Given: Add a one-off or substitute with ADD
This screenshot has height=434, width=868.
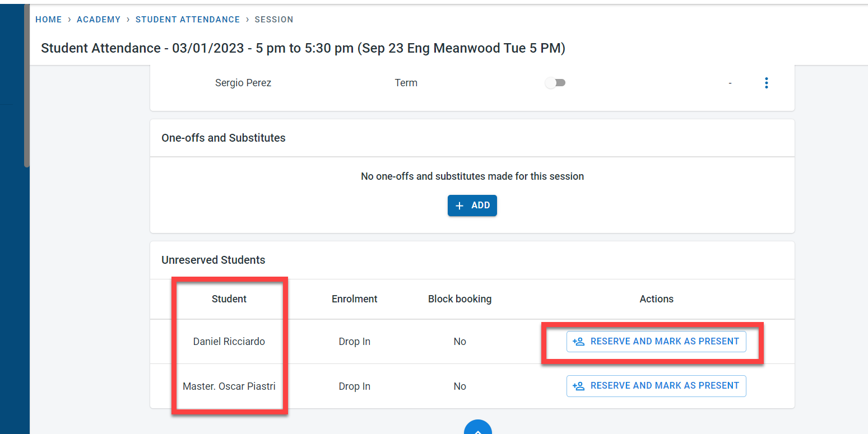Looking at the screenshot, I should click(x=472, y=206).
